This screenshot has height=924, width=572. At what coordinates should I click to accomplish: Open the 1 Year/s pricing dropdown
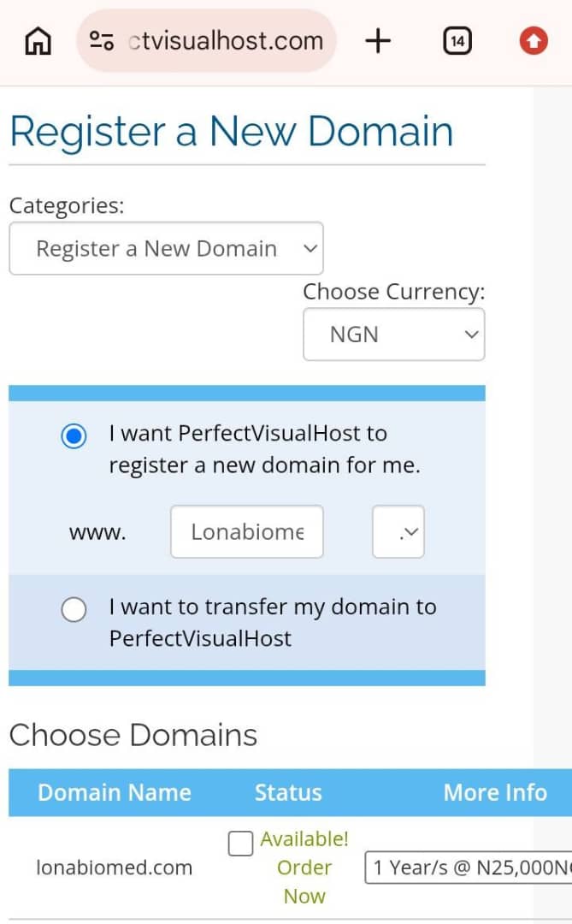click(469, 868)
